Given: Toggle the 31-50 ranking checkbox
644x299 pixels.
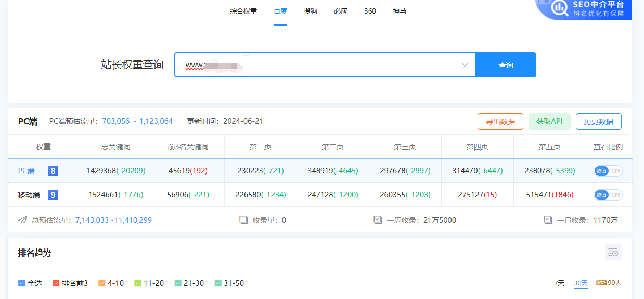Looking at the screenshot, I should (218, 283).
